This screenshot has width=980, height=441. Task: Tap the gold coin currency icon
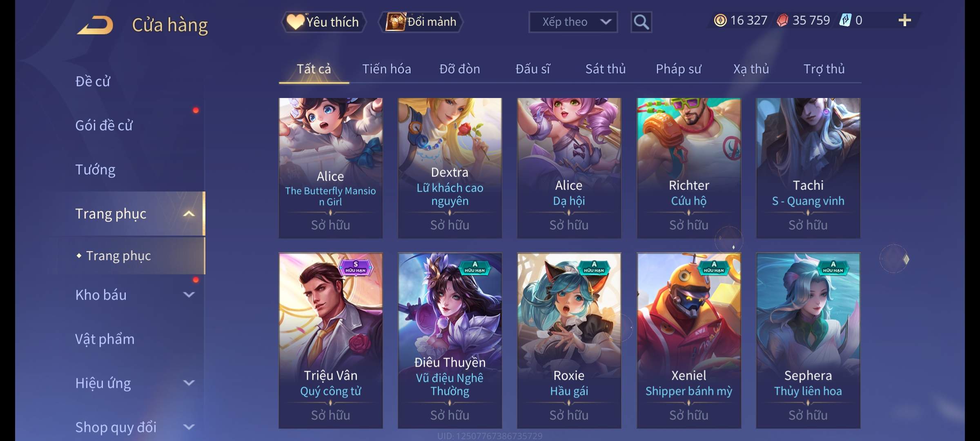(x=720, y=20)
